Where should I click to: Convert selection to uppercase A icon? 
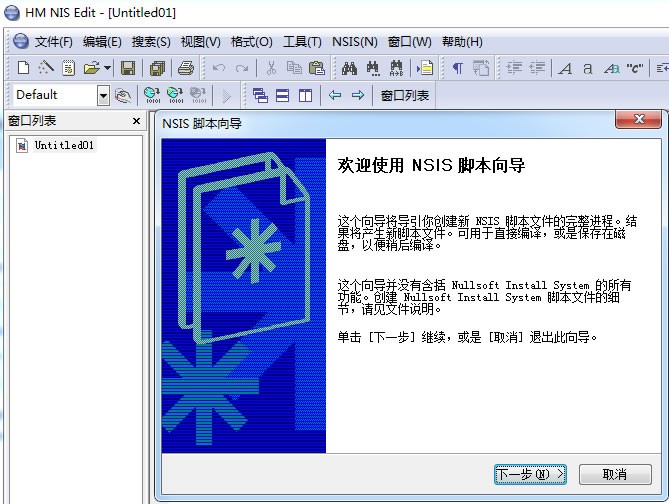tap(565, 68)
